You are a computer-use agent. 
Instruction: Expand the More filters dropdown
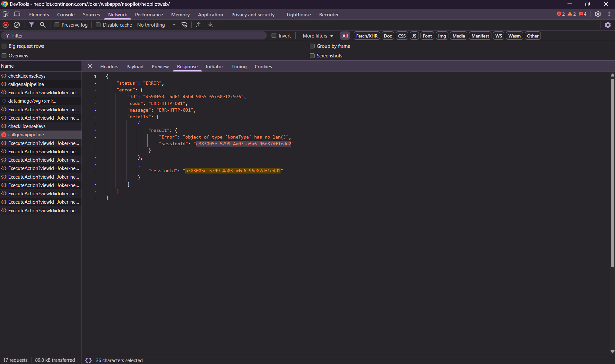point(318,36)
